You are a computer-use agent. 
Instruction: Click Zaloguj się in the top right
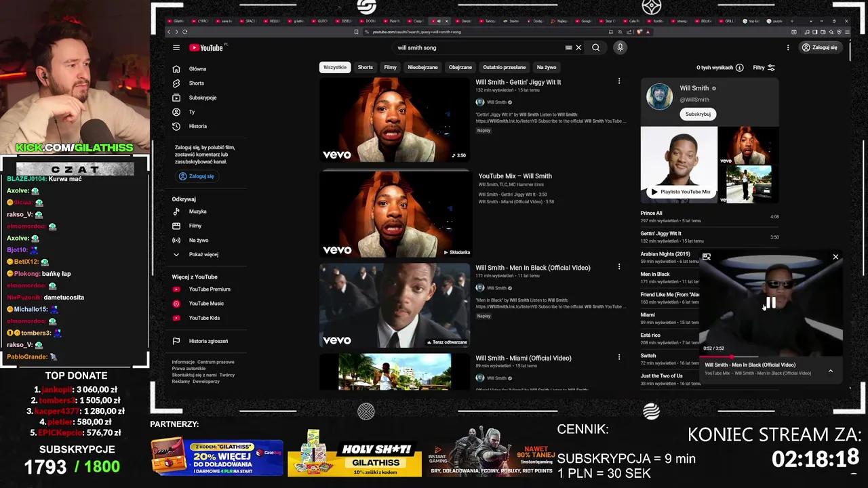[819, 47]
